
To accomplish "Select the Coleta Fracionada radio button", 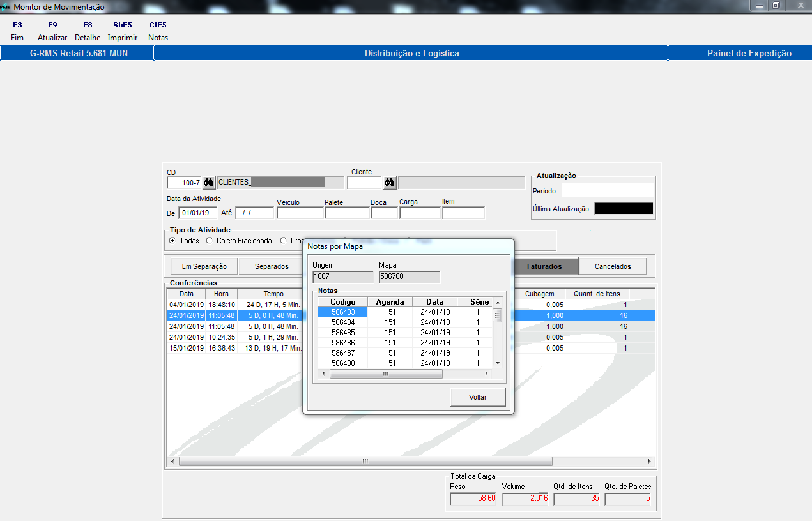I will coord(209,241).
